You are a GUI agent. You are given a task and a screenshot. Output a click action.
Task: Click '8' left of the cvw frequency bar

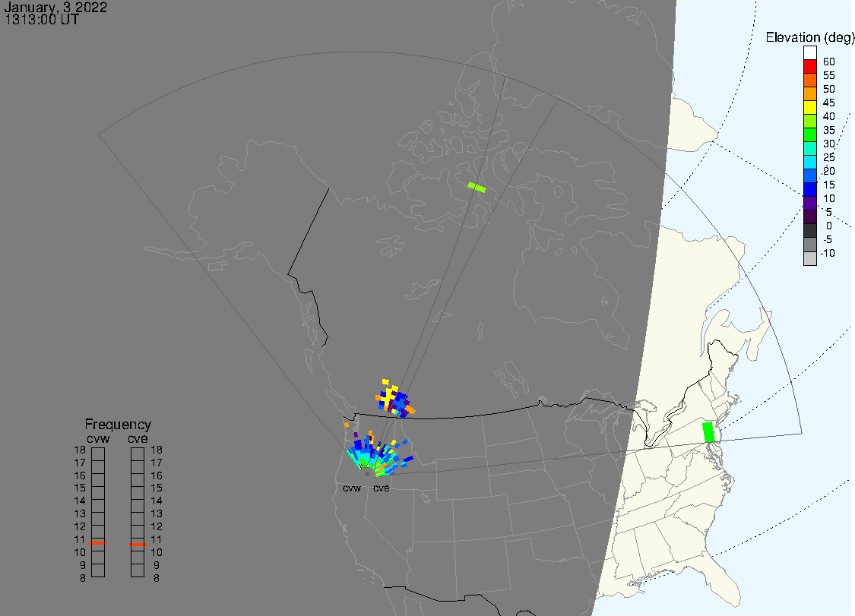coord(83,578)
